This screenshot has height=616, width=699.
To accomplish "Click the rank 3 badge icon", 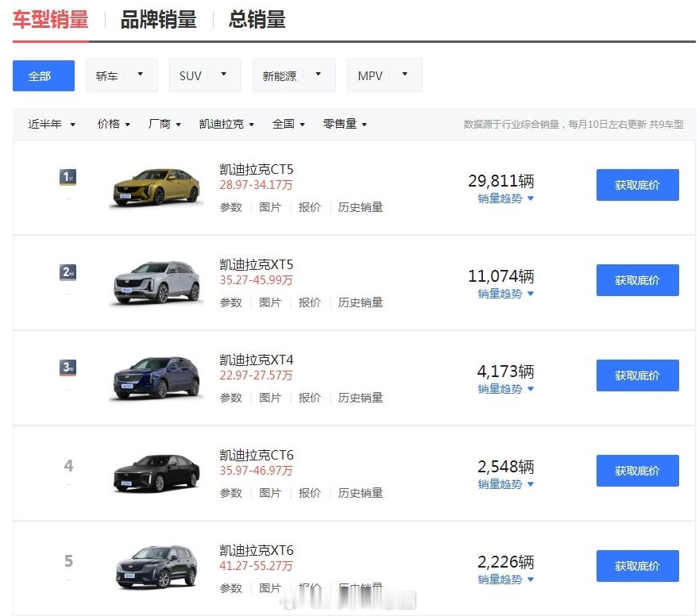I will [x=68, y=368].
